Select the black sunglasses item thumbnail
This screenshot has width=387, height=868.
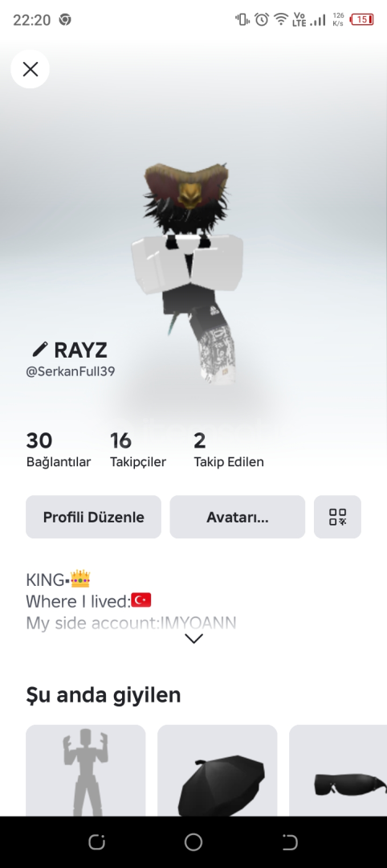point(338,770)
